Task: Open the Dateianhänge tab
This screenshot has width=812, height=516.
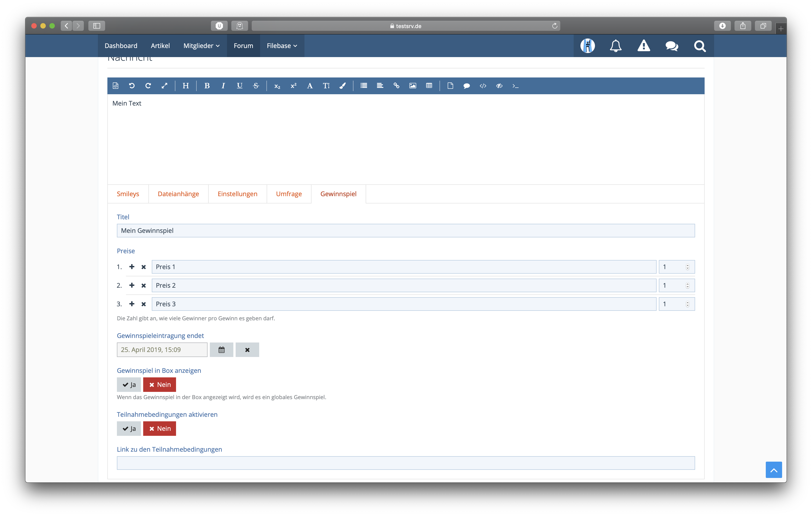Action: pyautogui.click(x=178, y=194)
